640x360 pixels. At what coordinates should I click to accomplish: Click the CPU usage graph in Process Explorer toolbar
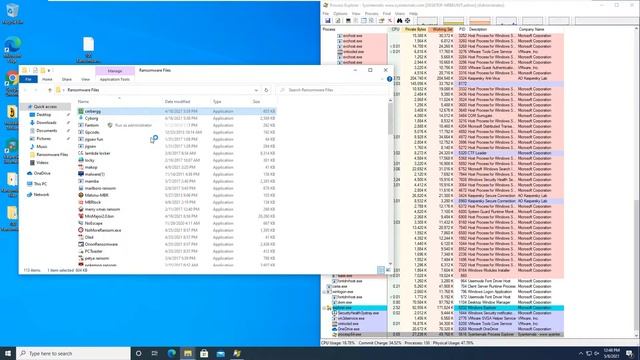click(427, 20)
